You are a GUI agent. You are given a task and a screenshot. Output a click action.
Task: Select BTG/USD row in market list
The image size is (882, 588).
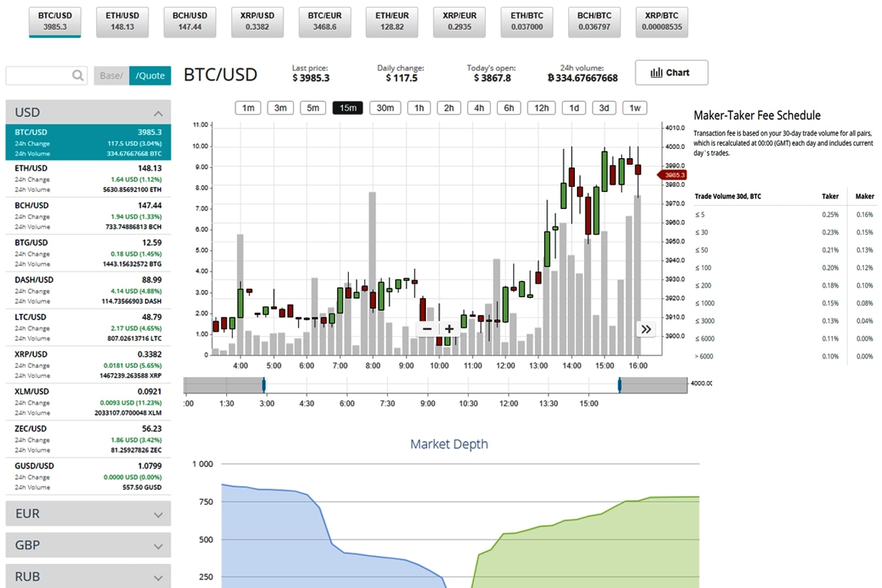88,253
